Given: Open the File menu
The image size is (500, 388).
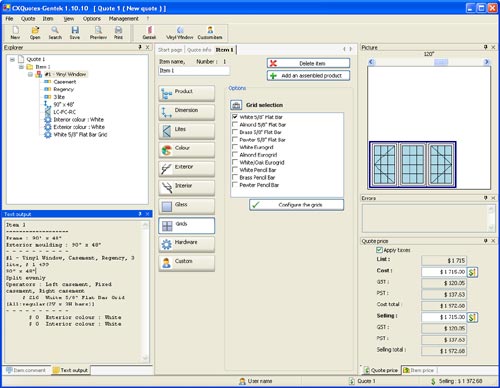Looking at the screenshot, I should pyautogui.click(x=9, y=19).
